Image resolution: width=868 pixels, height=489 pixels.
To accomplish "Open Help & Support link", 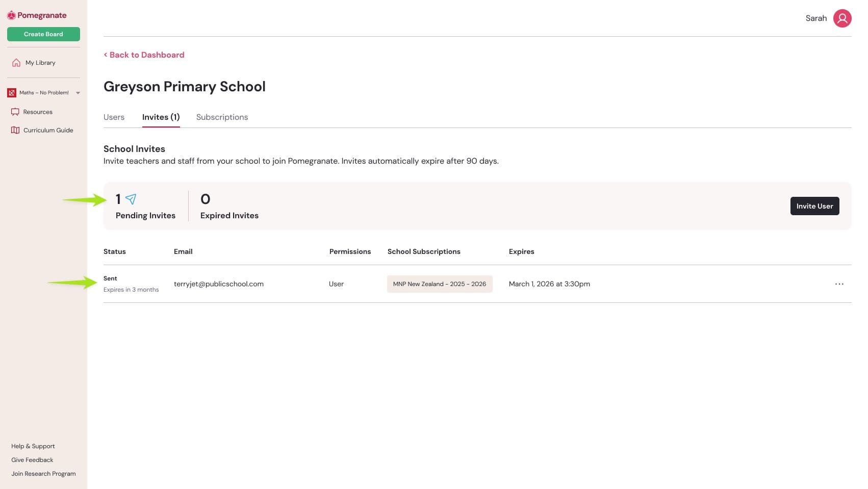I will pos(33,446).
